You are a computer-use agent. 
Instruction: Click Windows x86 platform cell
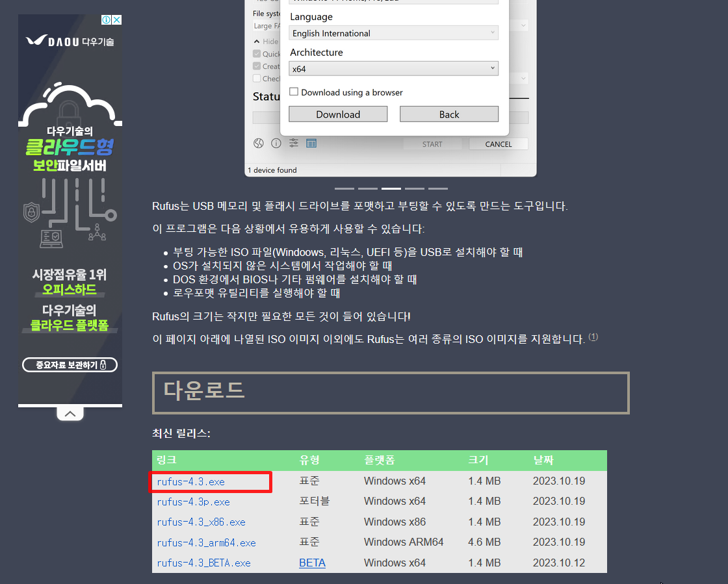[x=395, y=522]
